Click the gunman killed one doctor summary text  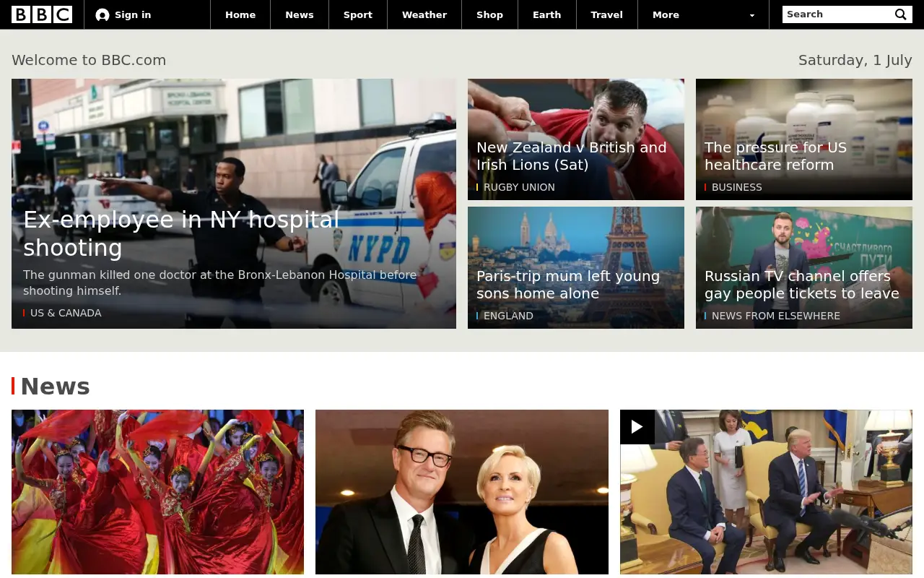click(219, 282)
